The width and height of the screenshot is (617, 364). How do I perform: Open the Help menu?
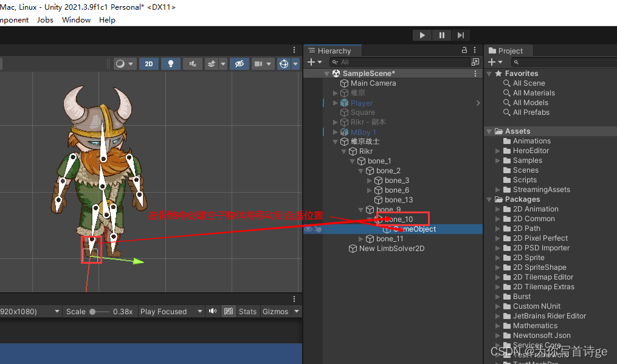pyautogui.click(x=107, y=20)
